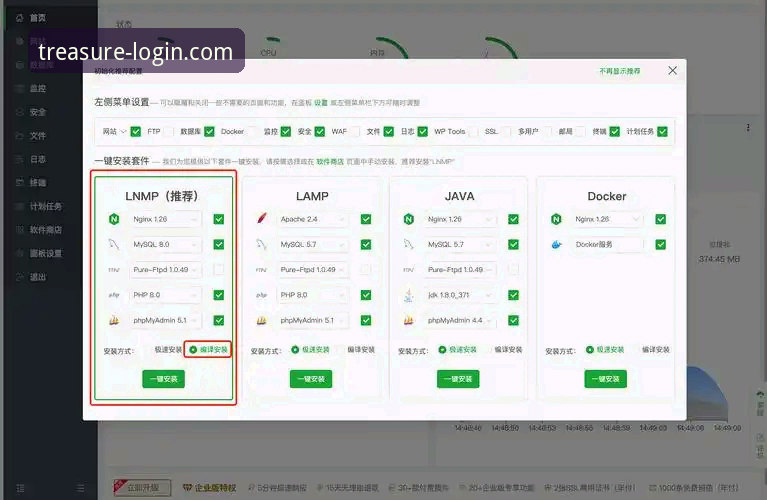This screenshot has height=500, width=767.
Task: Uncheck the 计划任务 menu checkbox
Action: 662,132
